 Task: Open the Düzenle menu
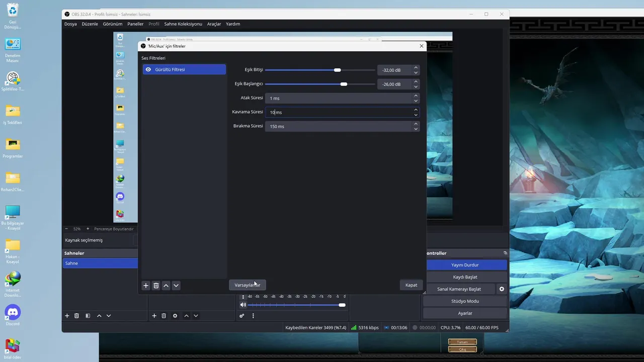90,24
